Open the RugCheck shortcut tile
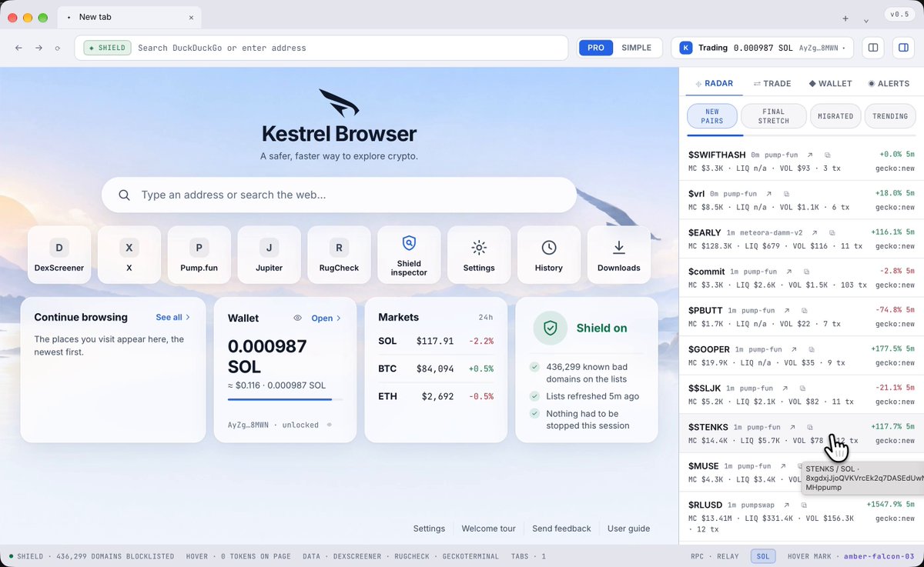 [340, 255]
